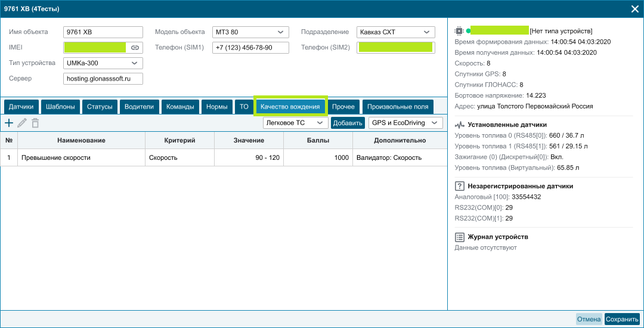Click the unregistered sensors question icon
Image resolution: width=644 pixels, height=328 pixels.
pos(460,186)
